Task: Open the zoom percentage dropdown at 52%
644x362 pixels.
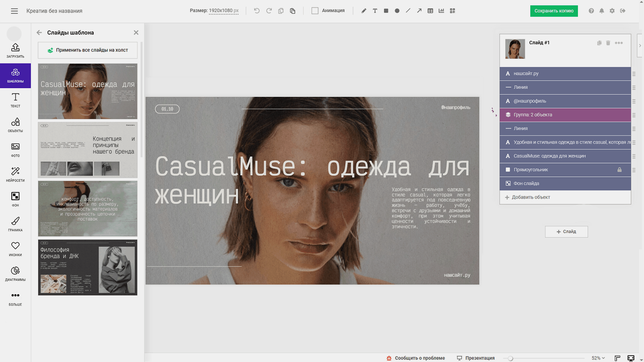Action: click(598, 358)
